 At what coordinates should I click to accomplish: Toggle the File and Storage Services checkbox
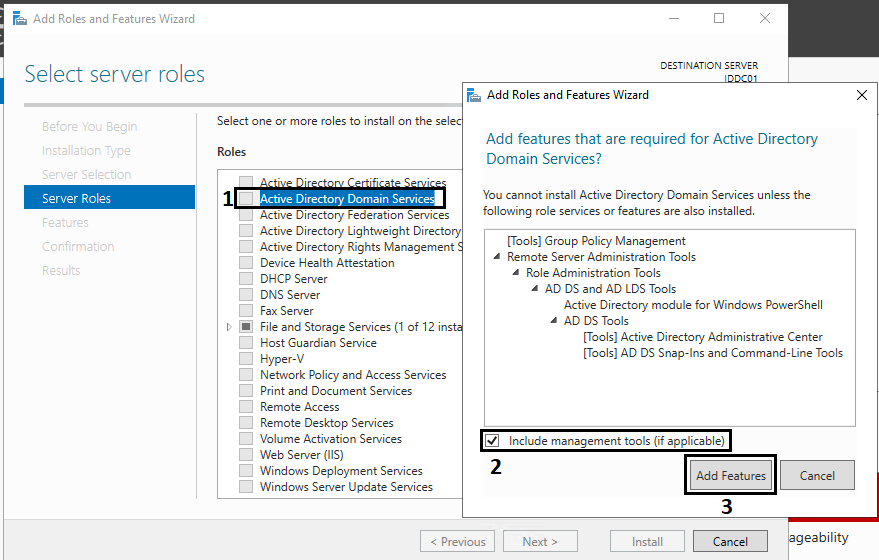(x=246, y=326)
